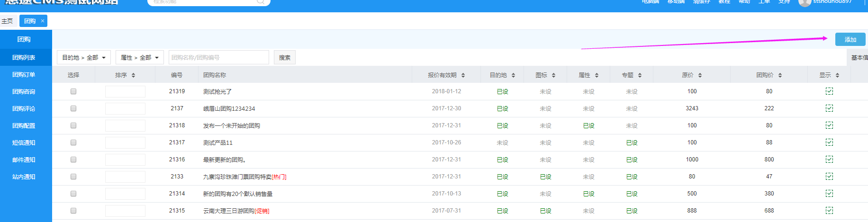This screenshot has height=222, width=868.
Task: Toggle display icon for 云南大理三日游团购 row
Action: coord(829,211)
